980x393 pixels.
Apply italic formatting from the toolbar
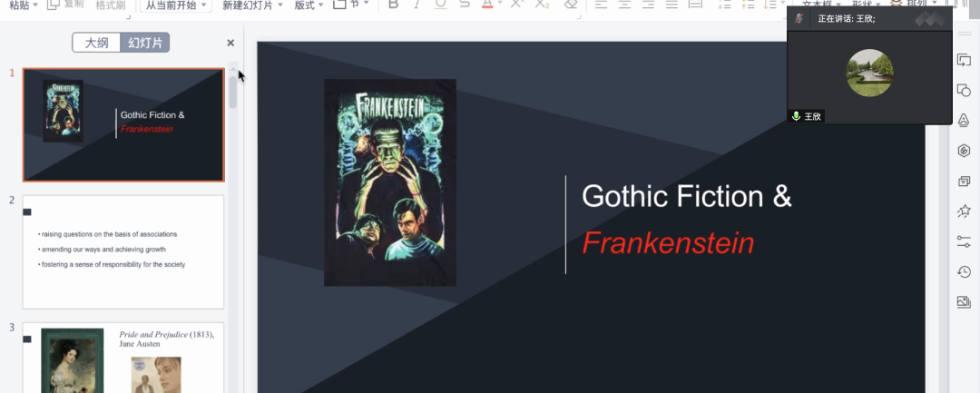point(416,5)
